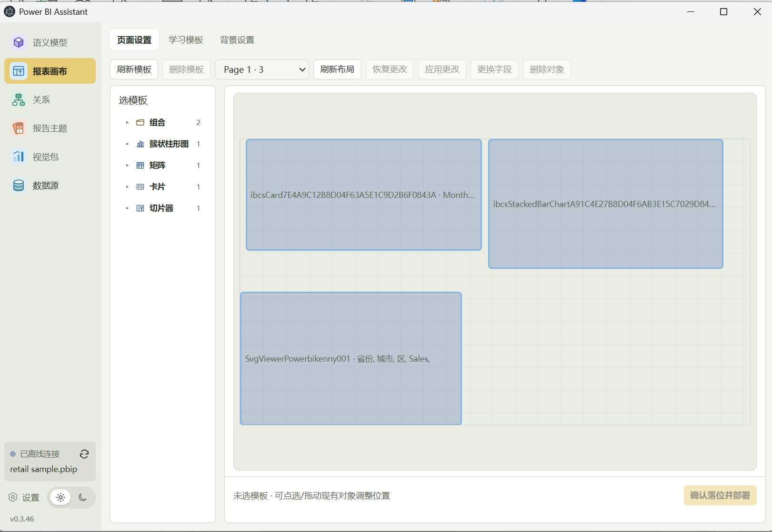772x532 pixels.
Task: Click the 切片器 slicer icon
Action: (x=140, y=208)
